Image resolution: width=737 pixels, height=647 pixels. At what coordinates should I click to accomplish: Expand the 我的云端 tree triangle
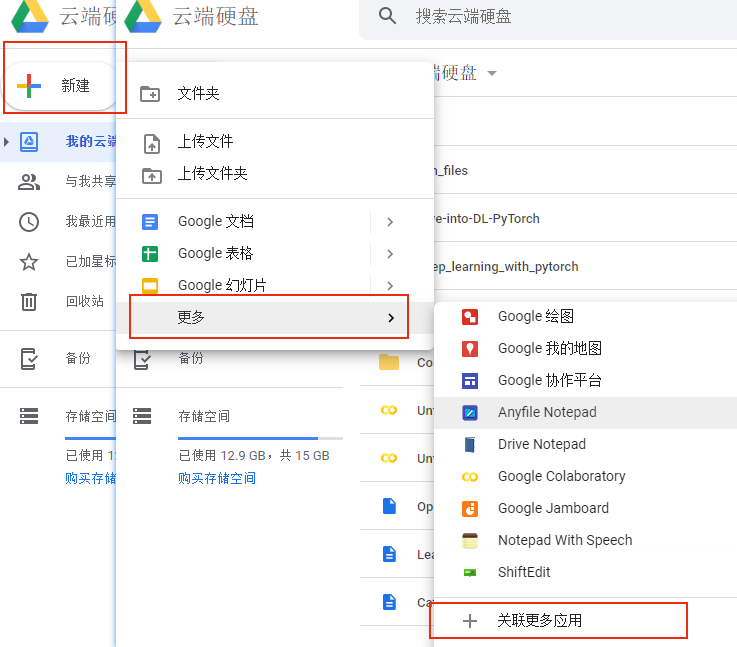[6, 141]
